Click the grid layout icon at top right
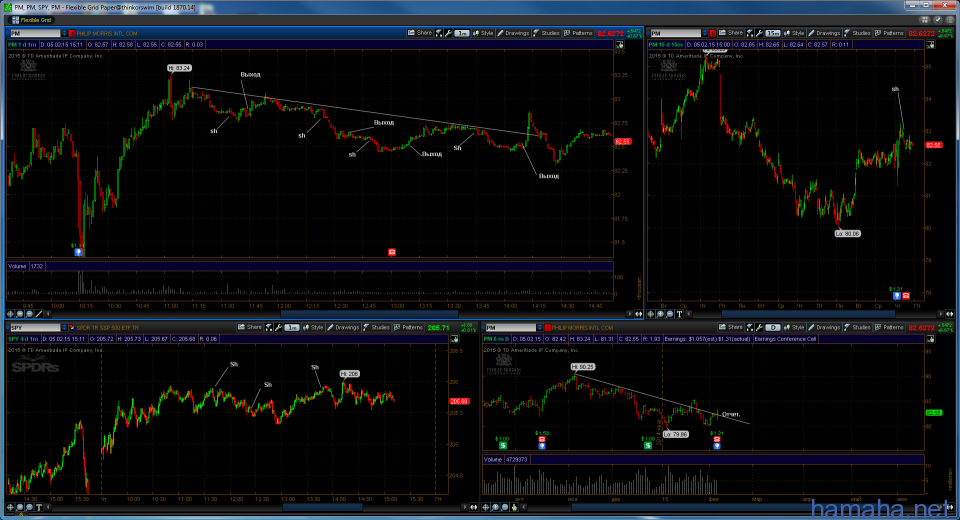 coord(925,20)
